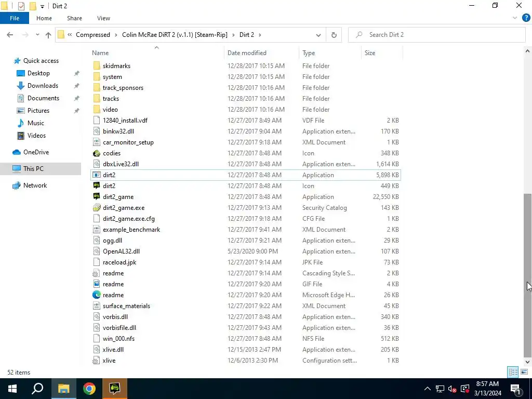The image size is (532, 399).
Task: Open the recent locations dropdown arrow
Action: pos(37,35)
